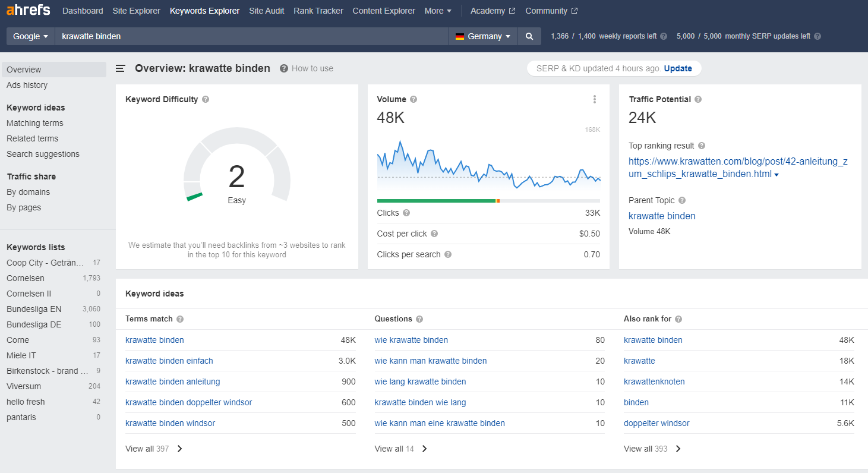868x473 pixels.
Task: Click How to use link
Action: [x=313, y=68]
